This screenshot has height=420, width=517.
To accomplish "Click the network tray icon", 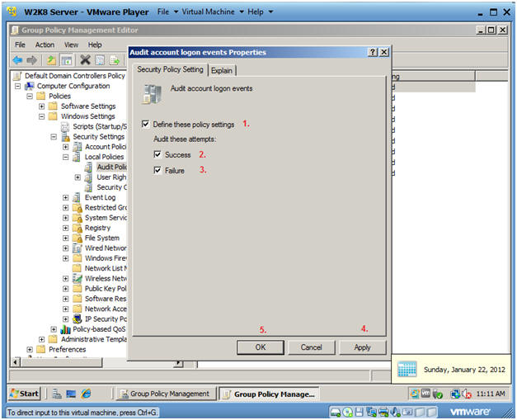I will 455,394.
